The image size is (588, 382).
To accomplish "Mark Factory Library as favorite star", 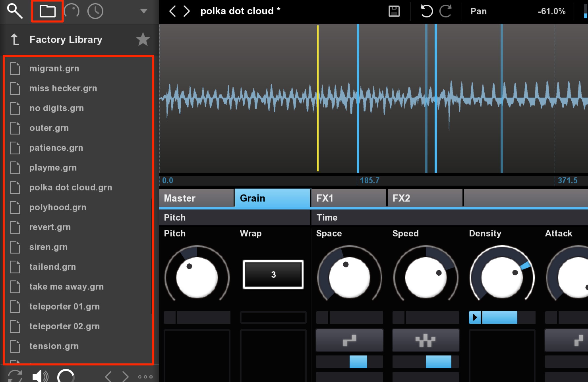I will pyautogui.click(x=143, y=39).
